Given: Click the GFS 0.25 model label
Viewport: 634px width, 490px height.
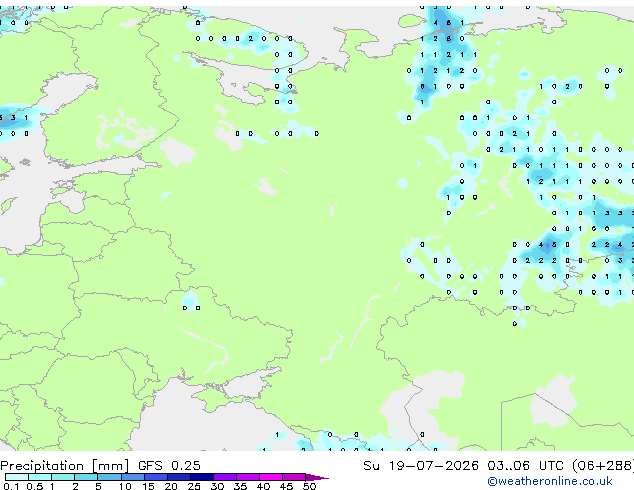Looking at the screenshot, I should tap(169, 466).
